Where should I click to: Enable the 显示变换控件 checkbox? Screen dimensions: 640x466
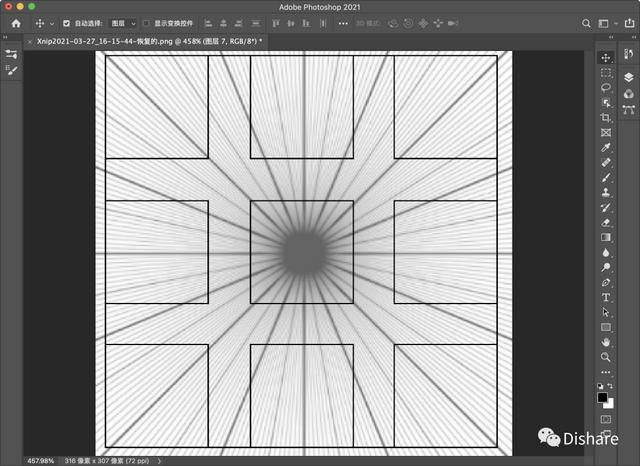point(146,24)
